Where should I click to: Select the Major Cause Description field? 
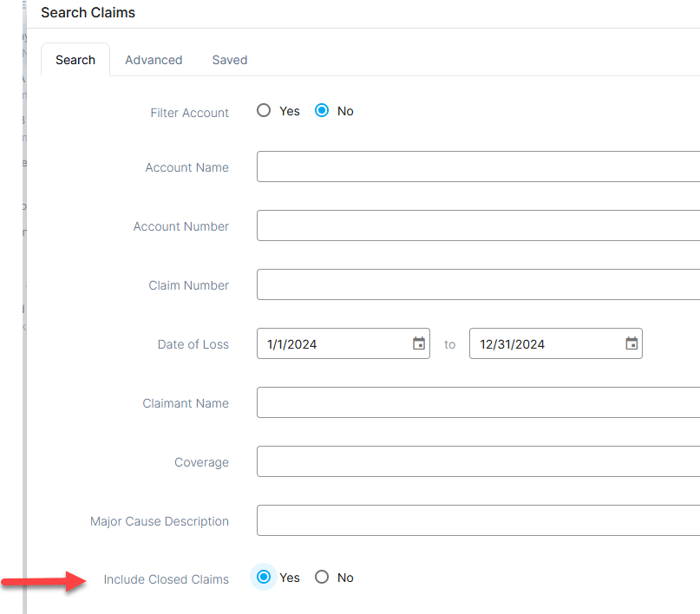click(x=477, y=521)
